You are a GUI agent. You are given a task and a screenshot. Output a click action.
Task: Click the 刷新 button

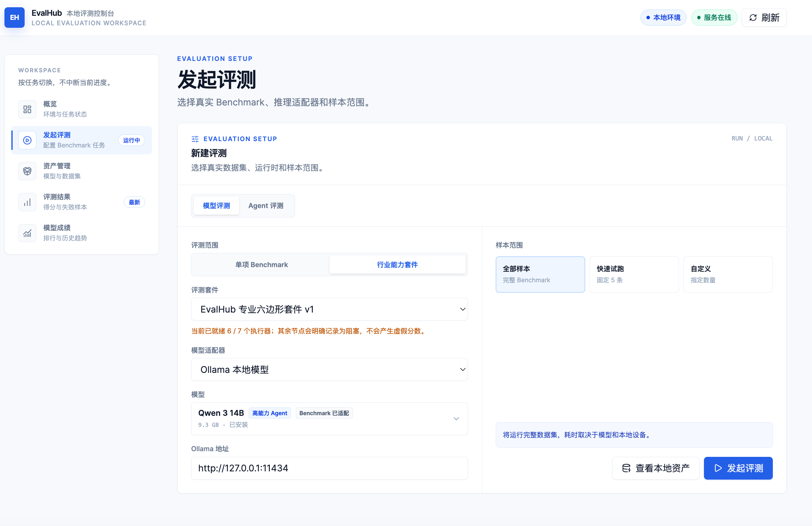pos(764,18)
